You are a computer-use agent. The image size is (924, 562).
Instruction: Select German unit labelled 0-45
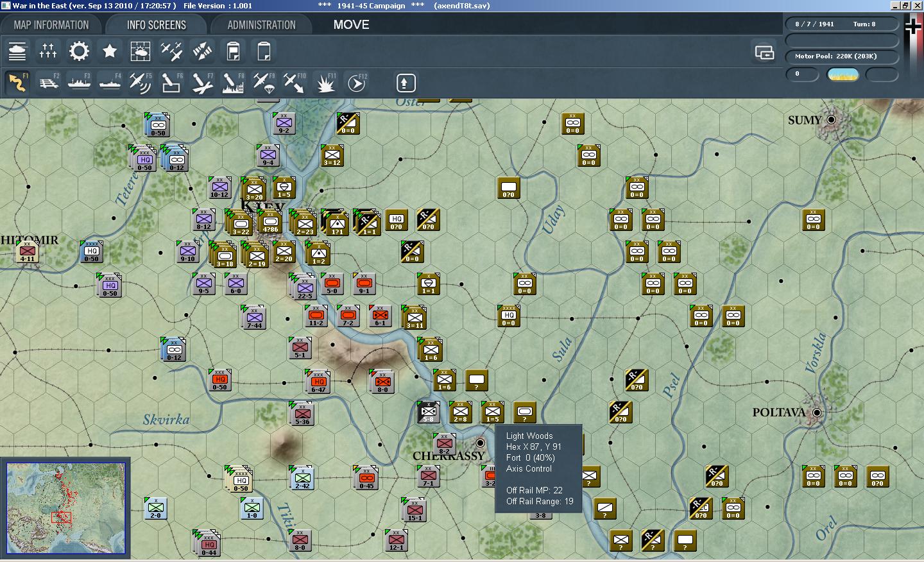click(366, 478)
